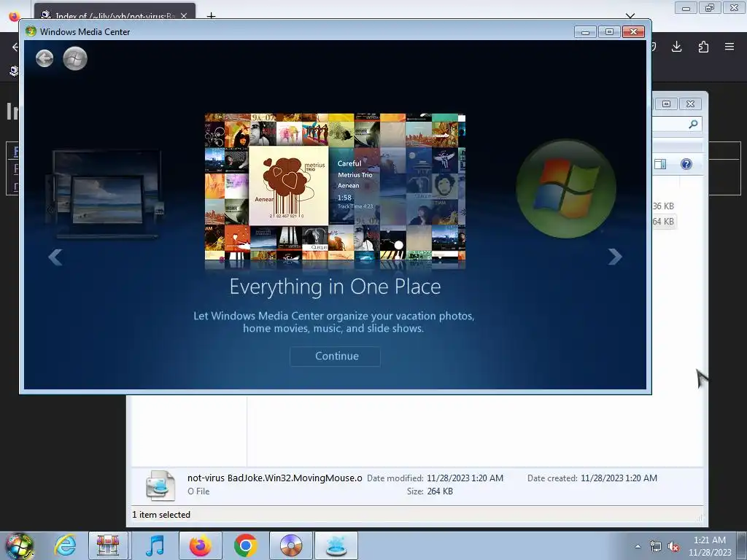Image resolution: width=747 pixels, height=560 pixels.
Task: Select the TV and laptop devices slide
Action: (106, 194)
